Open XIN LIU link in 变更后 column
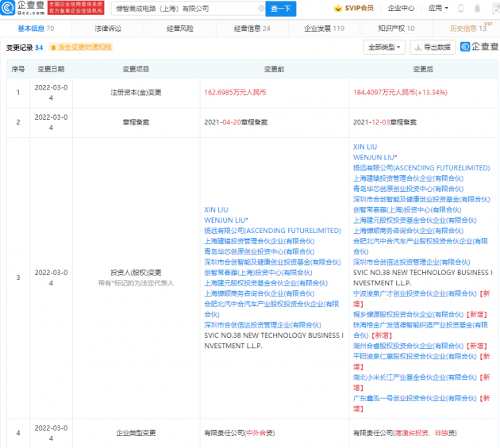The image size is (500, 448). coord(365,147)
